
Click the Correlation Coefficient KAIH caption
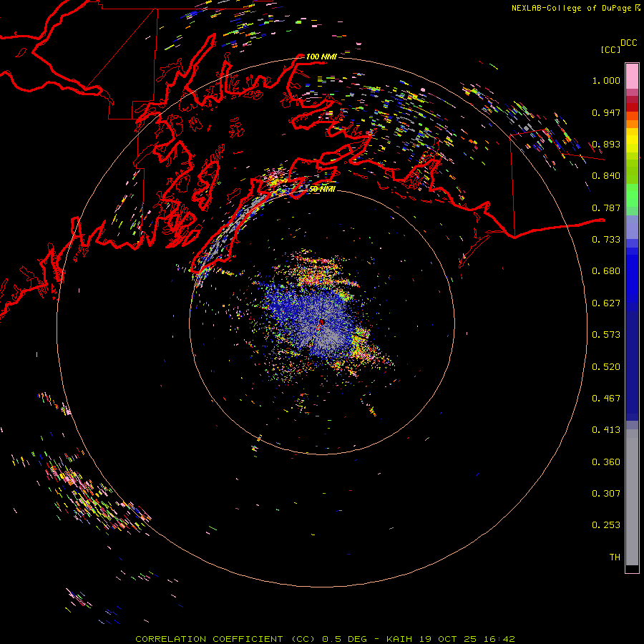click(325, 639)
